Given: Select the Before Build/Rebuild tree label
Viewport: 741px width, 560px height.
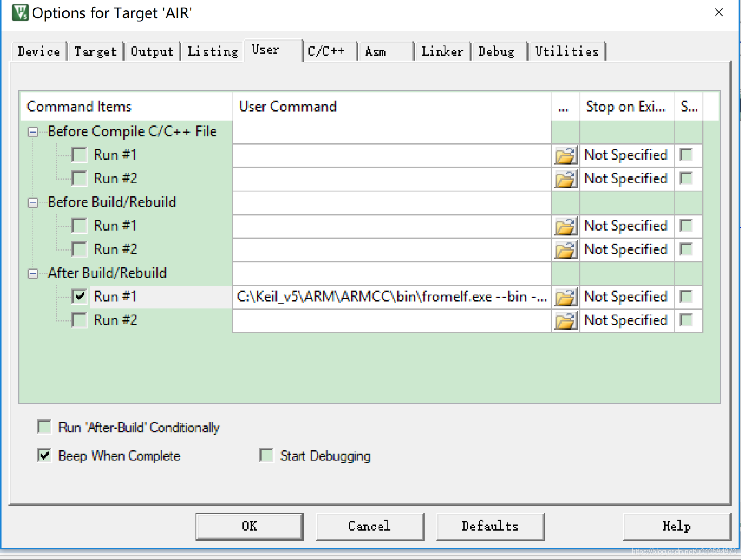Looking at the screenshot, I should (112, 203).
